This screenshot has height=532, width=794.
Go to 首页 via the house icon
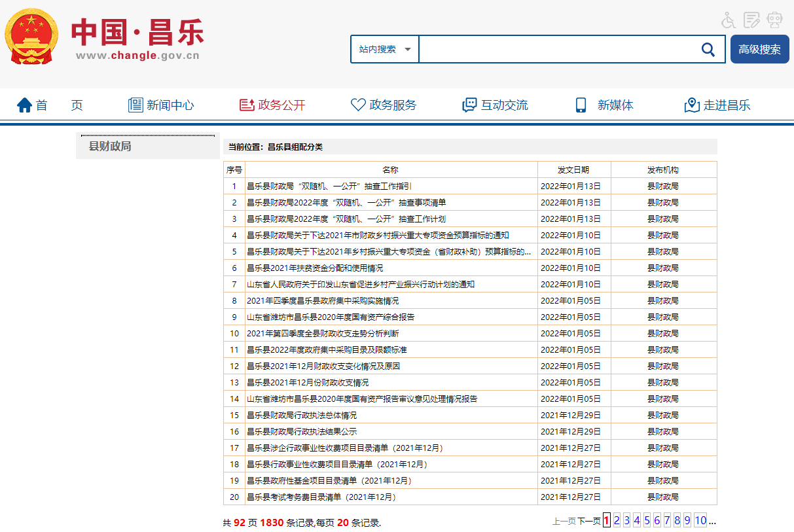[25, 105]
